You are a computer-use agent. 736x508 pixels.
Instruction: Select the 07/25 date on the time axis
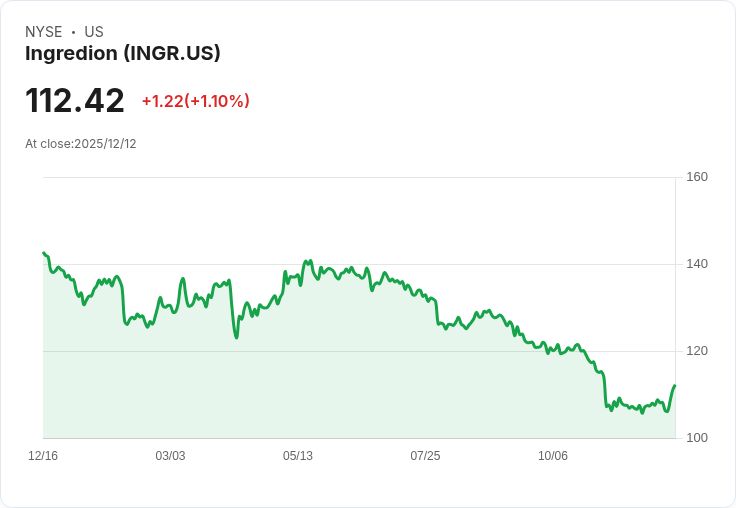425,456
